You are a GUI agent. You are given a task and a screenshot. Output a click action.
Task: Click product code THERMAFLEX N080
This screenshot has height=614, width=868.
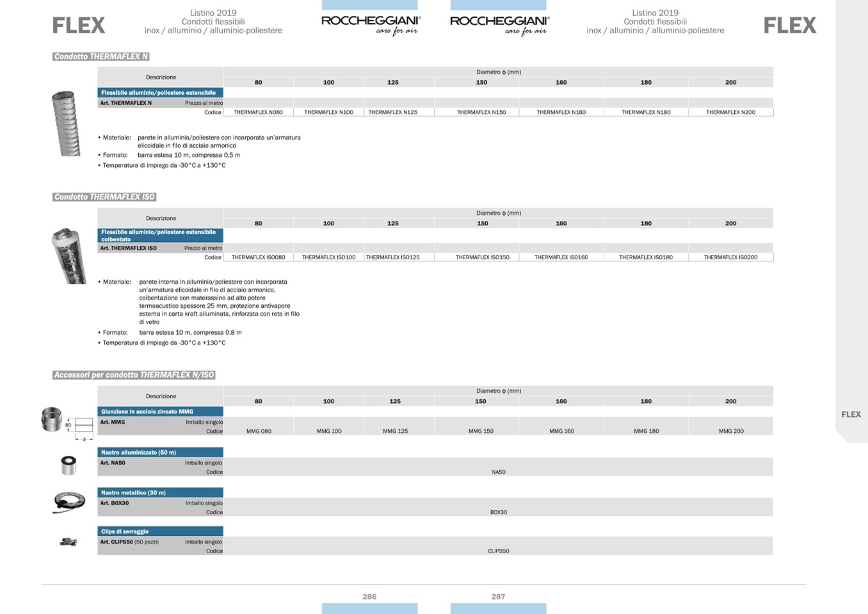(258, 112)
